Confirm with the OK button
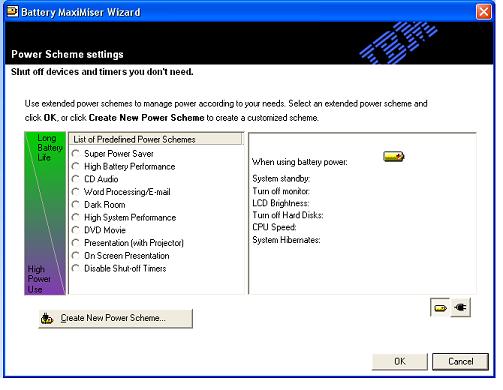The height and width of the screenshot is (390, 503). point(400,361)
